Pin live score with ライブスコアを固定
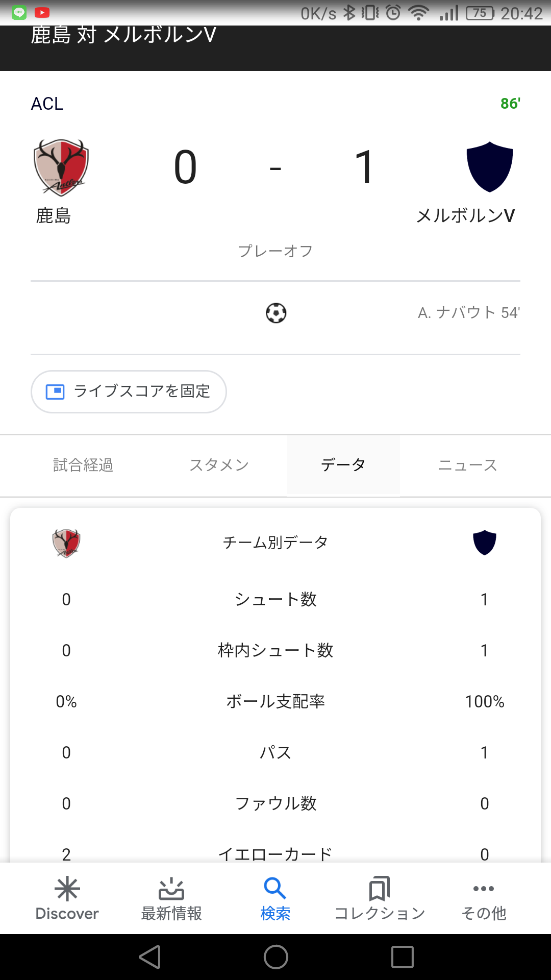This screenshot has height=980, width=551. click(129, 391)
